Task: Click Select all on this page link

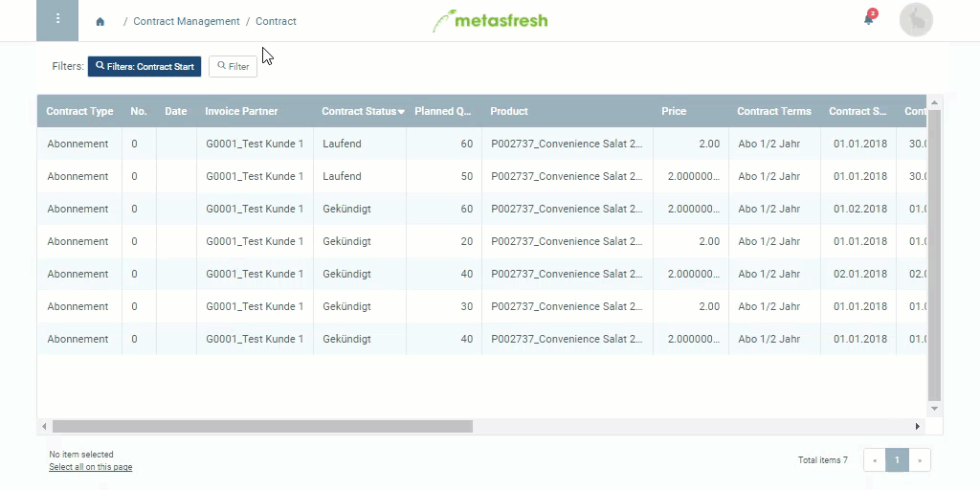Action: (x=91, y=467)
